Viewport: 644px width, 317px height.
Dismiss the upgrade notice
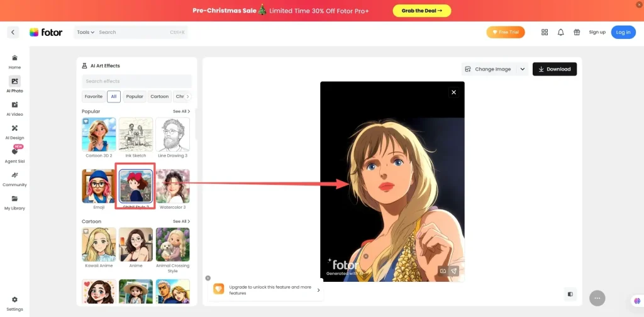(x=208, y=278)
